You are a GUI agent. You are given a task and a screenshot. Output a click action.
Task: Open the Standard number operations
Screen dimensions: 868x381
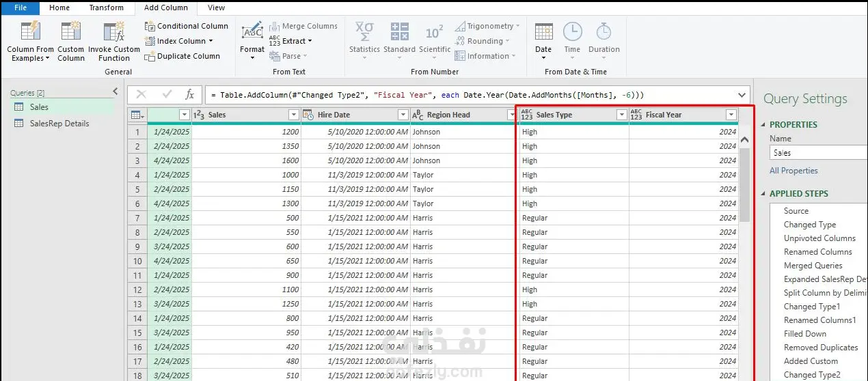pyautogui.click(x=400, y=42)
